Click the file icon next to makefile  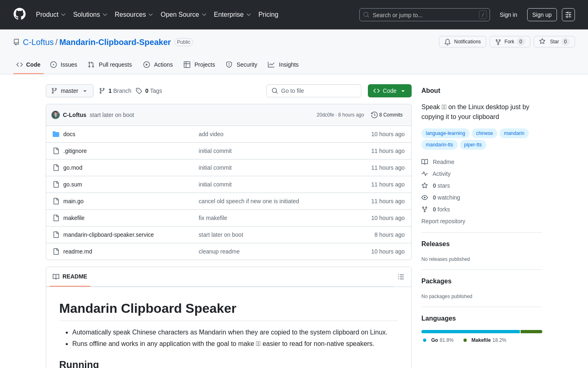point(56,218)
